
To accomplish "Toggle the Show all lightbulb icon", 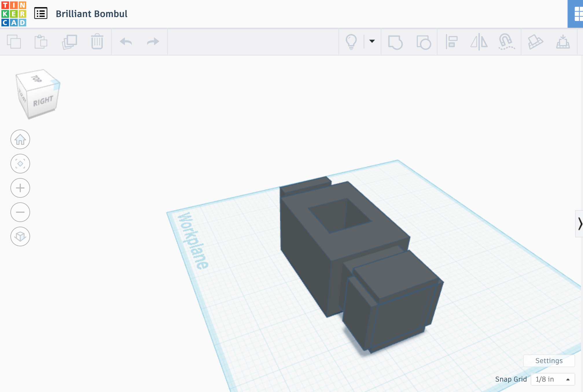I will point(351,42).
